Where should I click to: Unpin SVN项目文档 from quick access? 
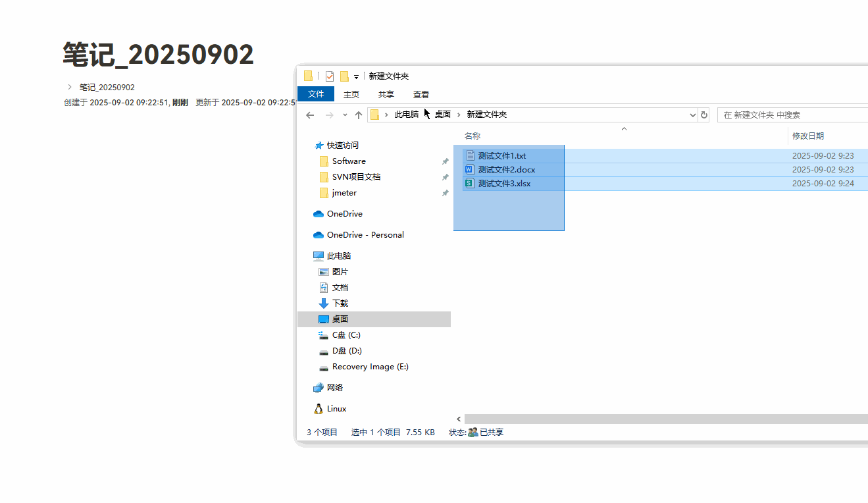[445, 176]
